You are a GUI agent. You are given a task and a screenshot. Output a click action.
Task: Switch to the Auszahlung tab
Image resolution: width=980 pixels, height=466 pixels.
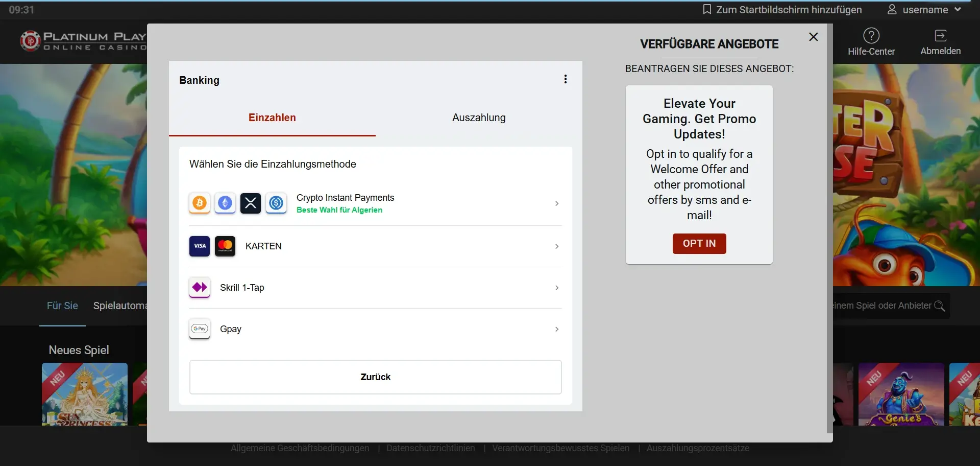pos(479,118)
